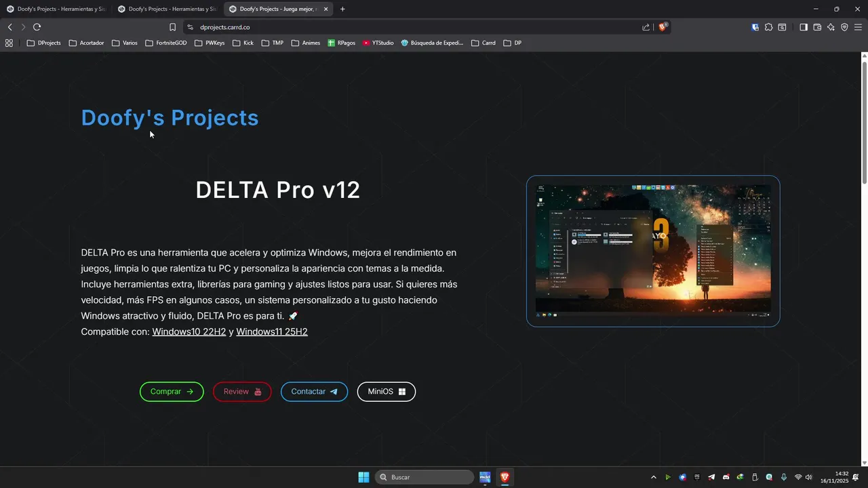Open the Carrd bookmark folder
This screenshot has width=868, height=488.
(x=484, y=43)
